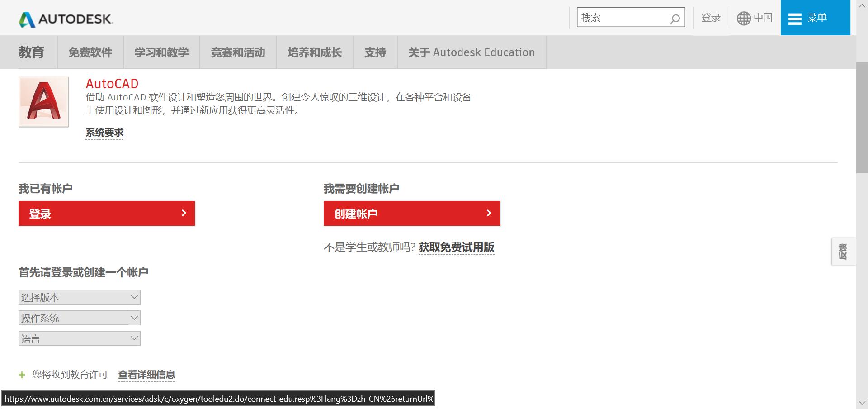Open 关于 Autodesk Education tab
Image resolution: width=868 pixels, height=409 pixels.
tap(472, 52)
